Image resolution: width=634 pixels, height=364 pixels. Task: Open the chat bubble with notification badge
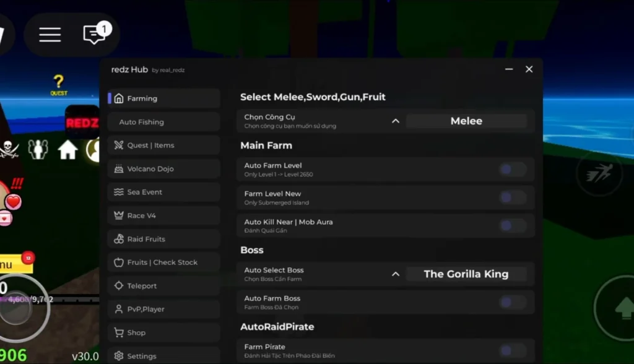tap(93, 35)
